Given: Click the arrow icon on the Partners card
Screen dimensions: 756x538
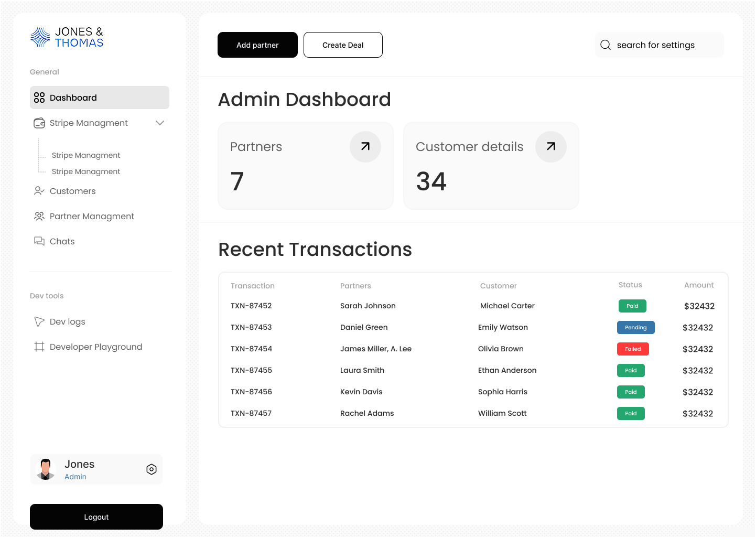Looking at the screenshot, I should (365, 147).
